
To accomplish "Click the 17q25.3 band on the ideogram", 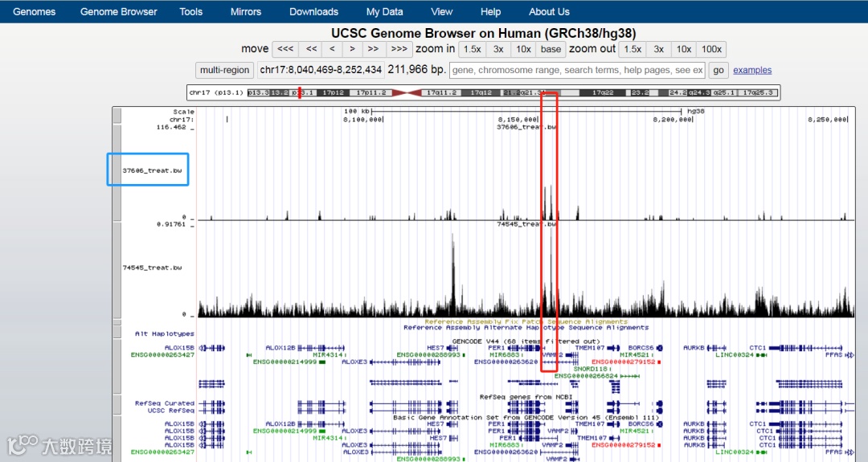I will [x=758, y=92].
